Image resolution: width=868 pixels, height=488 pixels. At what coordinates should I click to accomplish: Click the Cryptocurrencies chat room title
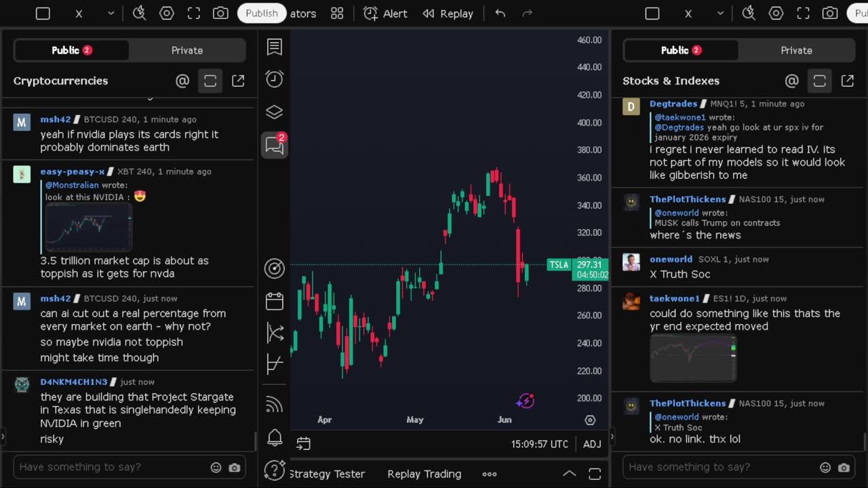(x=60, y=81)
